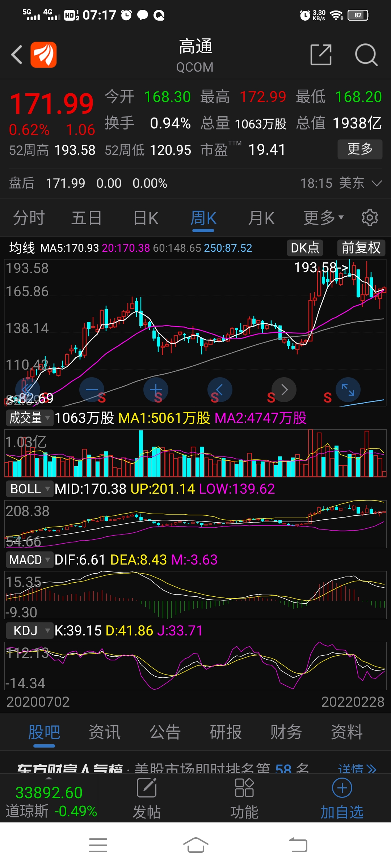Toggle 前复权 price adjustment
This screenshot has height=868, width=391.
361,248
